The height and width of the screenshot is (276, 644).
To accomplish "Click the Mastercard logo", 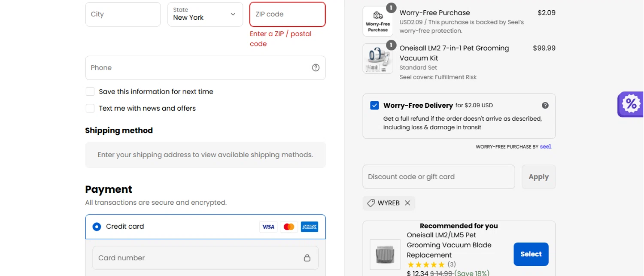I will click(289, 227).
